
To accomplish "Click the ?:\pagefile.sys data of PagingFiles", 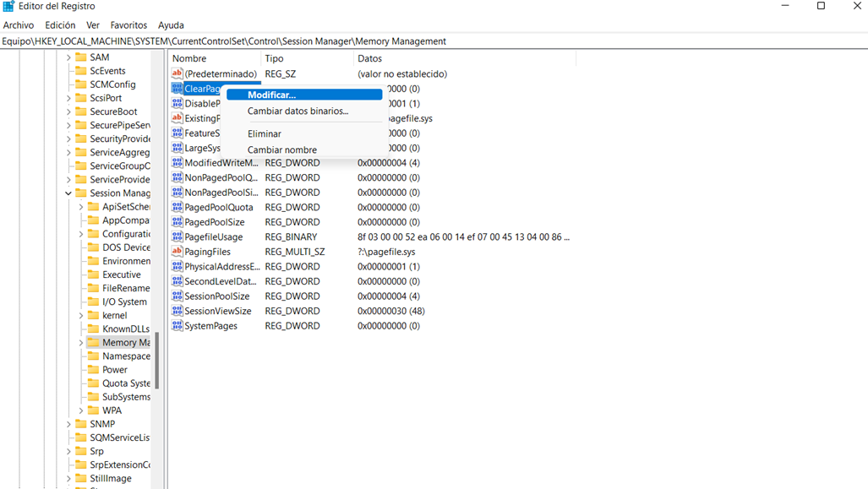I will pyautogui.click(x=386, y=252).
